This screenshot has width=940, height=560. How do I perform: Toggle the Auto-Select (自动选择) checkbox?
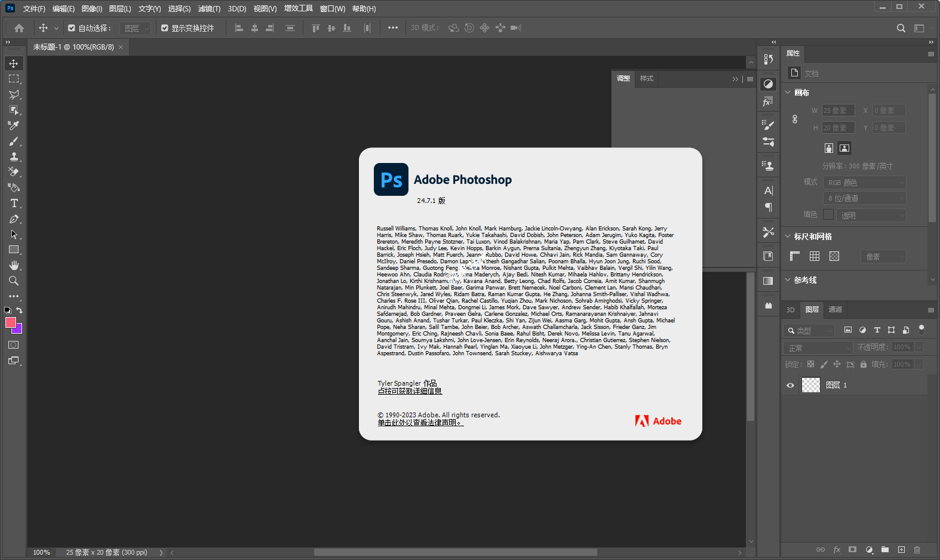72,28
